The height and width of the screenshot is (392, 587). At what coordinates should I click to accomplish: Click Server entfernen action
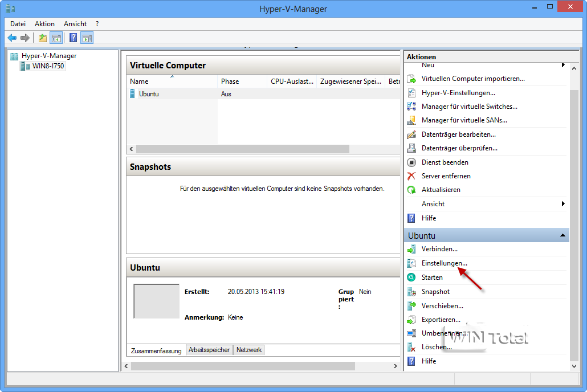pyautogui.click(x=446, y=176)
